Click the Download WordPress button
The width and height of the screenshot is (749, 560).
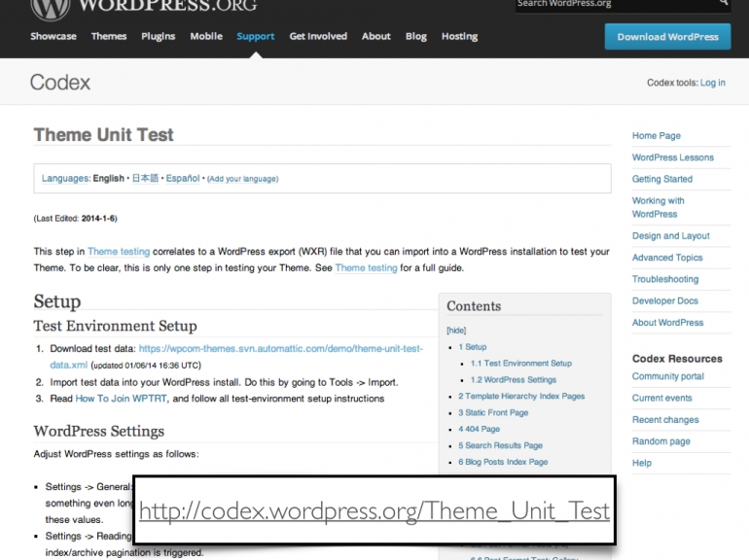click(x=668, y=37)
